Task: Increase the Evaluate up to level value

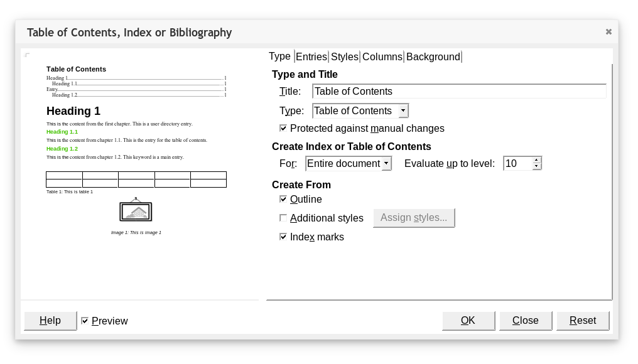Action: [x=537, y=160]
